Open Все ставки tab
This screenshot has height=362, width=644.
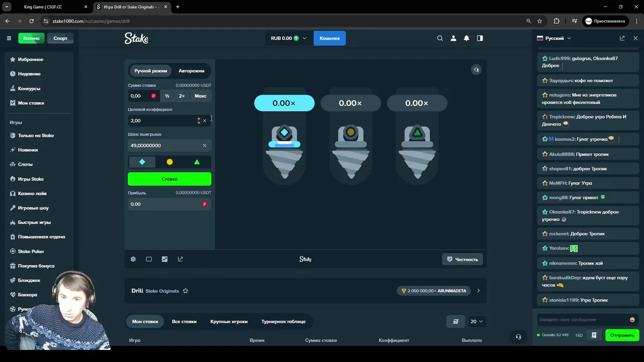184,321
